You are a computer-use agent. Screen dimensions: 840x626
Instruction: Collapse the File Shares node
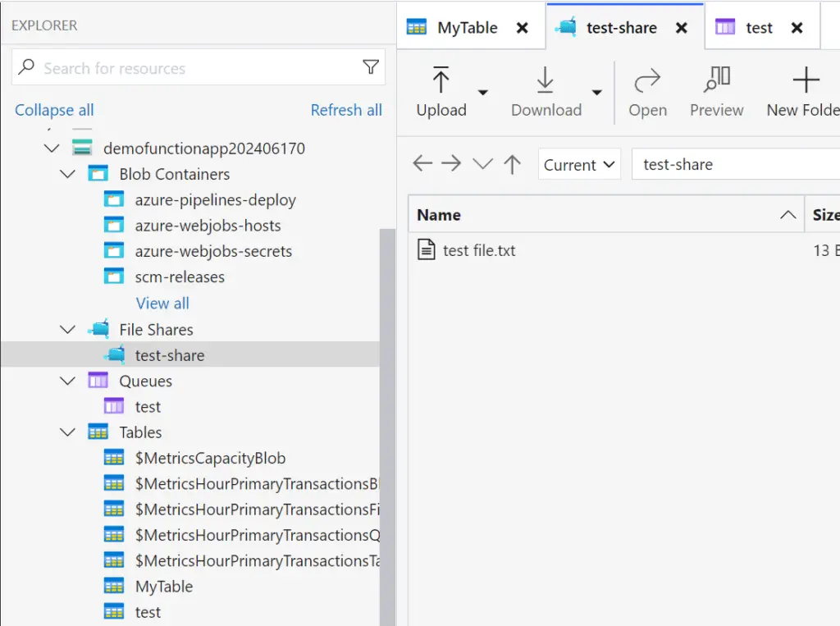pos(68,329)
